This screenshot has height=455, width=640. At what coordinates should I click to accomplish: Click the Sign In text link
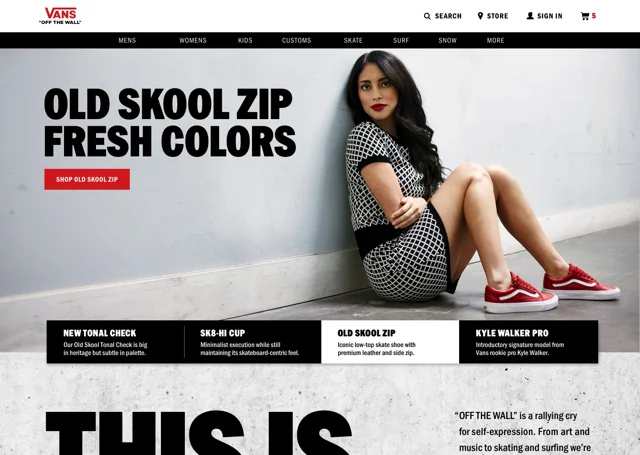pyautogui.click(x=550, y=16)
